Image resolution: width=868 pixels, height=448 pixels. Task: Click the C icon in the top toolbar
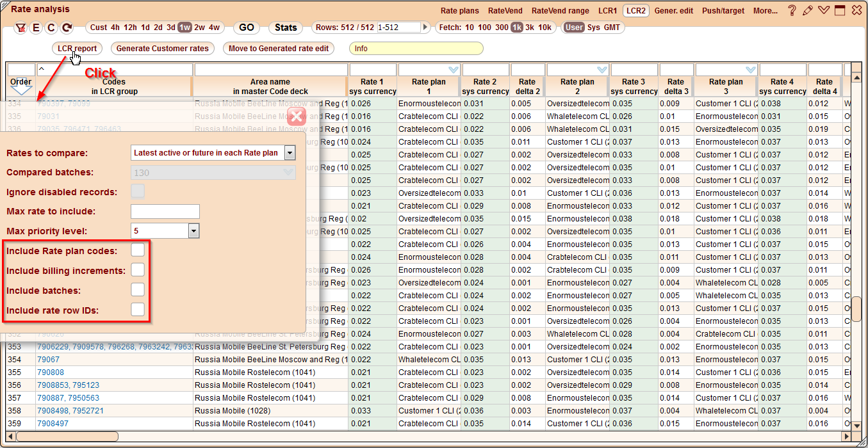(51, 28)
